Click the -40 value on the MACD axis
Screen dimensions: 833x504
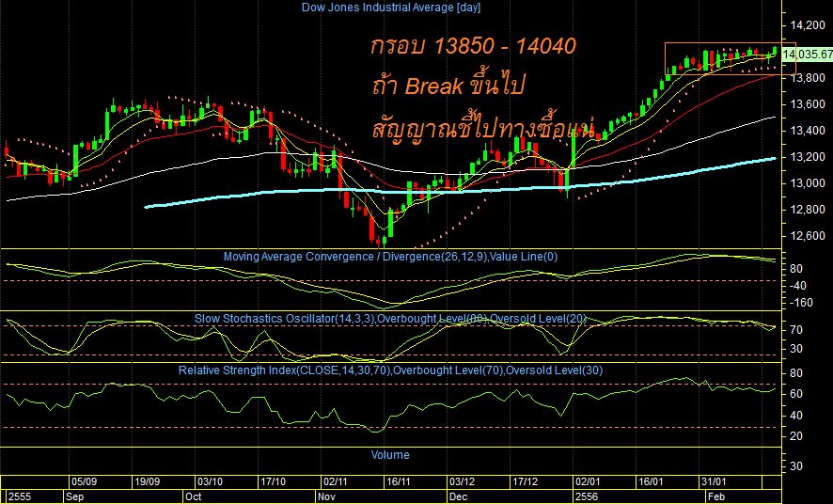[x=798, y=286]
